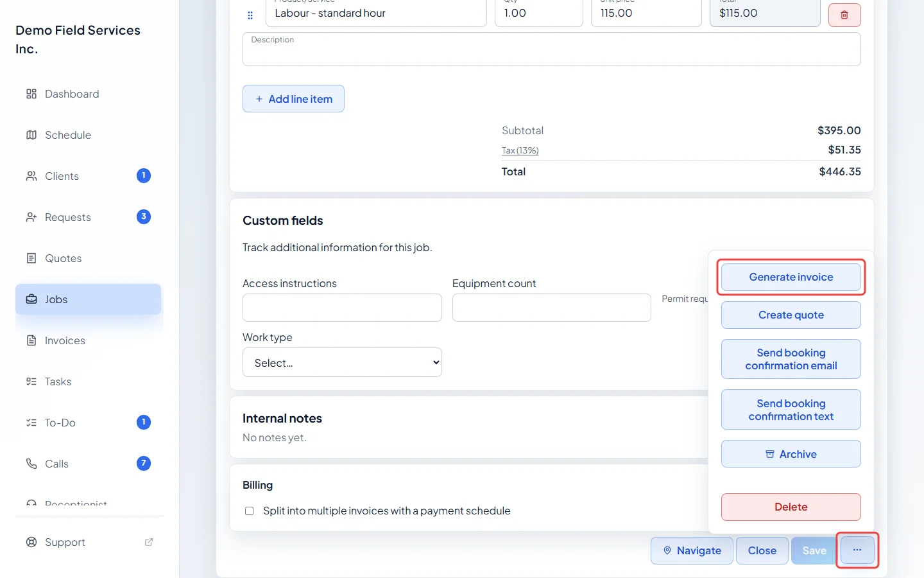Click the To-Do checklist icon
Image resolution: width=924 pixels, height=578 pixels.
click(x=31, y=423)
